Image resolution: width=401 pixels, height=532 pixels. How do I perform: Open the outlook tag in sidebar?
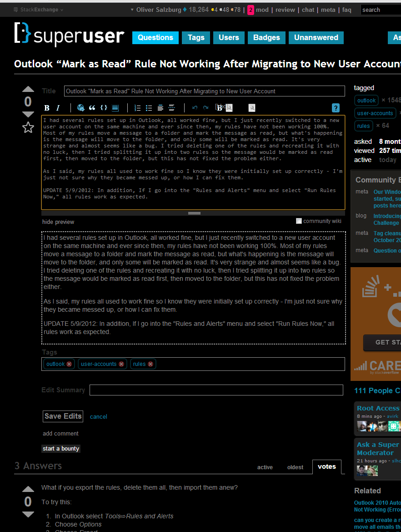click(x=366, y=101)
